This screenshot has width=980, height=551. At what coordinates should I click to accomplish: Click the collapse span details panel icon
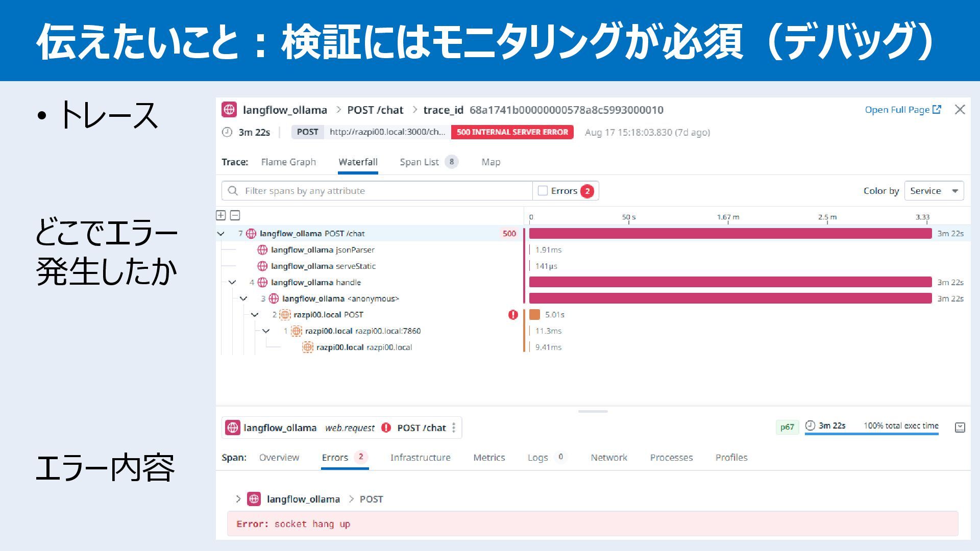960,428
